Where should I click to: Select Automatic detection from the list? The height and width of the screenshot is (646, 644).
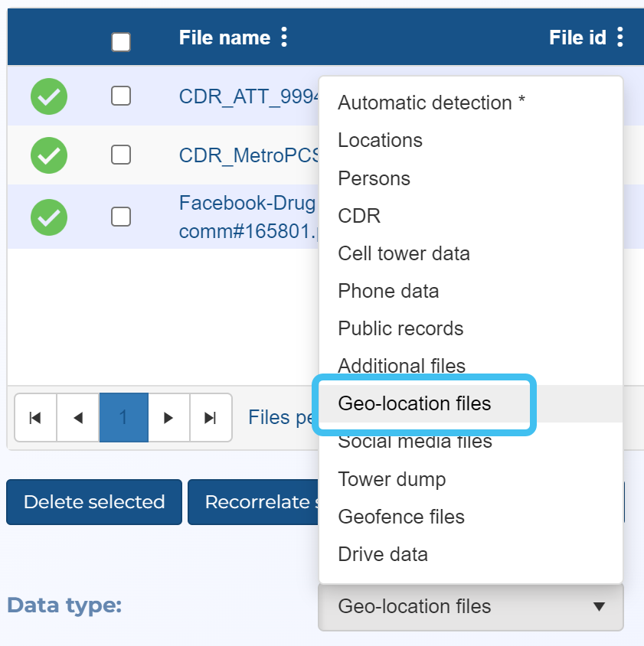[x=431, y=103]
